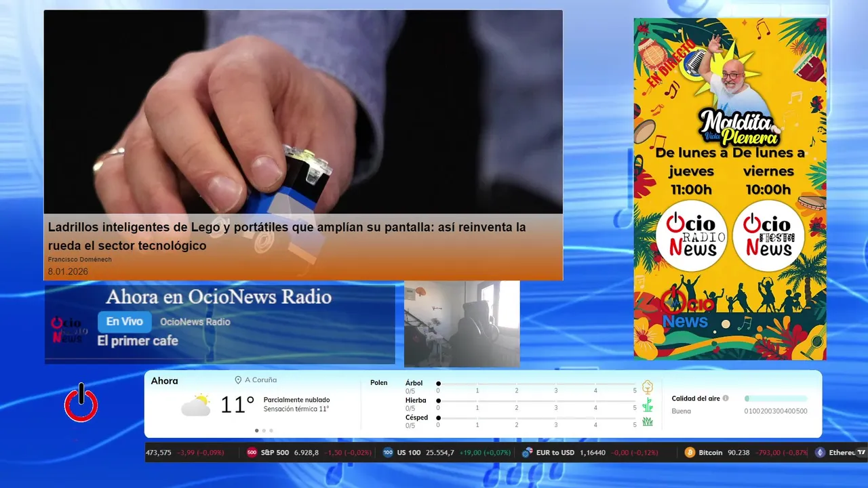Viewport: 868px width, 488px height.
Task: Click the 'jueves 11:00h' schedule text
Action: (692, 180)
